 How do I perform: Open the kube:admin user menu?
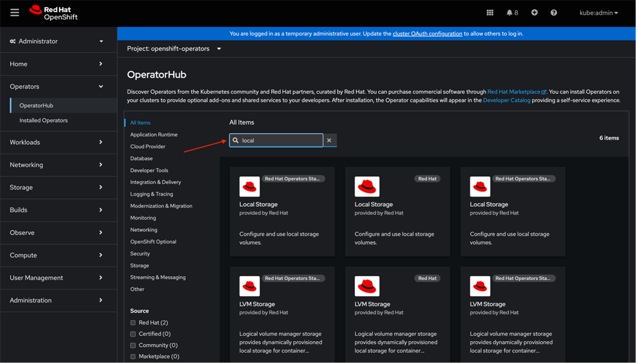tap(599, 12)
